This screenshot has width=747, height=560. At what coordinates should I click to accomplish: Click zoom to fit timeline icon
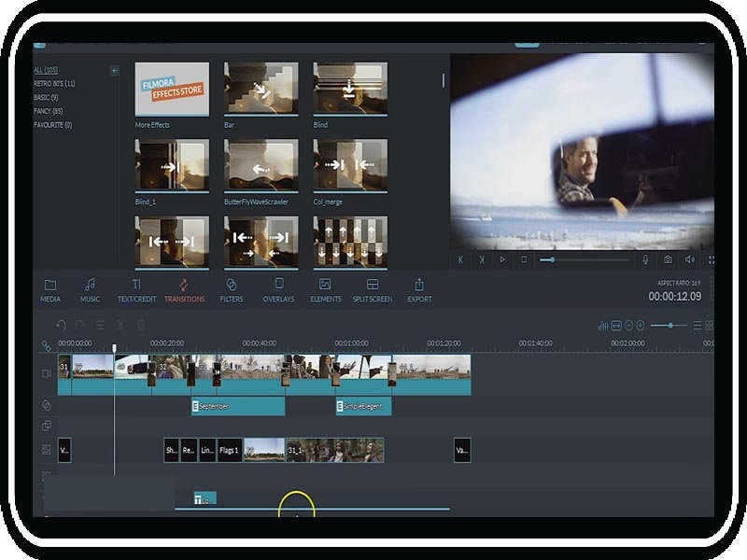(616, 326)
